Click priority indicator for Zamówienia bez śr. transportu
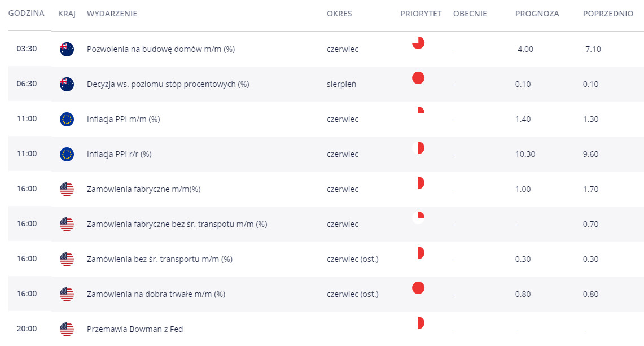The width and height of the screenshot is (644, 346). click(x=418, y=253)
